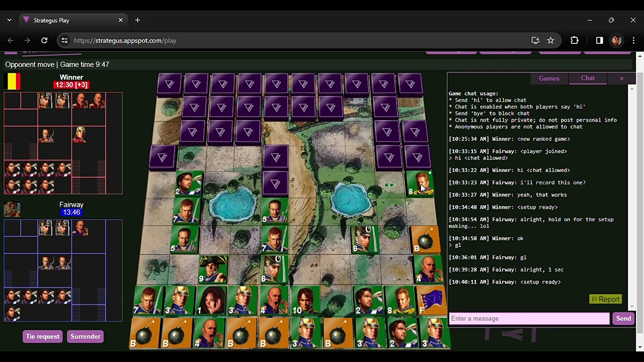
Task: Click the Surrender button
Action: click(86, 336)
